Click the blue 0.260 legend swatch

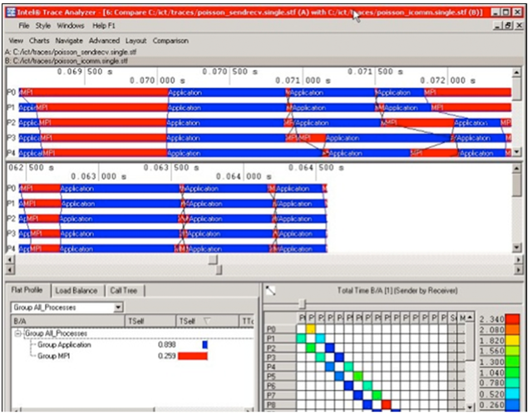click(x=512, y=405)
